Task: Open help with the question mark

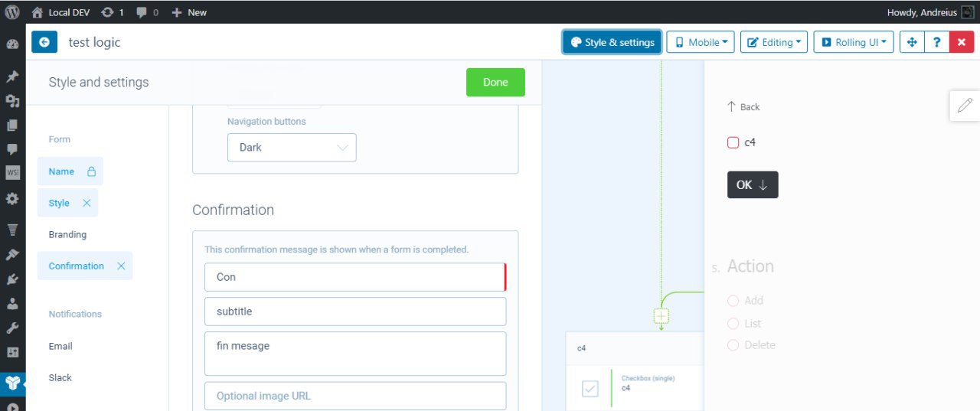Action: 936,42
